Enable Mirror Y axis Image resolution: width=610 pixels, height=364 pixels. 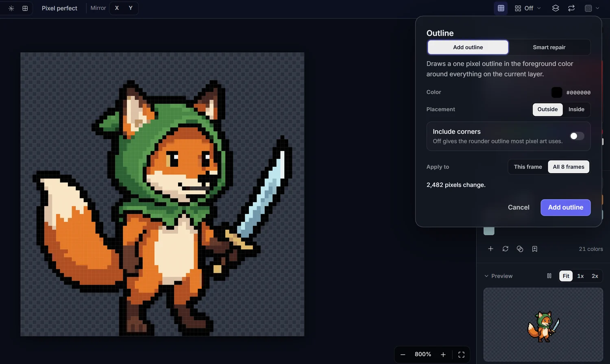tap(131, 8)
